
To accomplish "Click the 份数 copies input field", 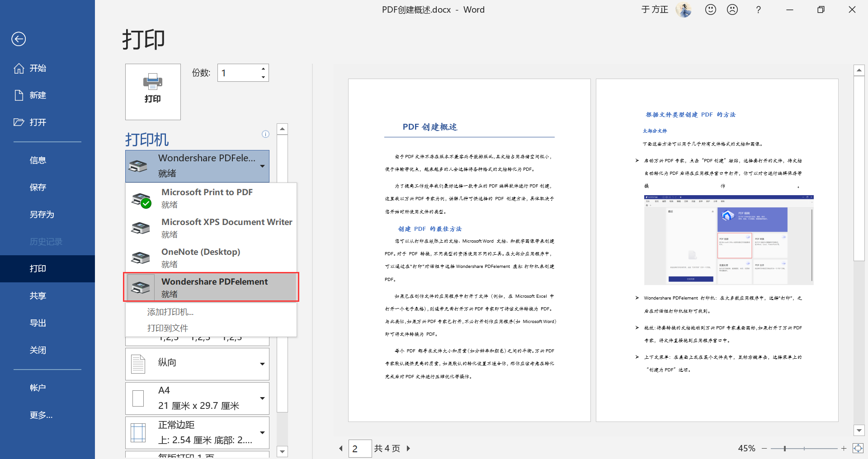I will tap(239, 73).
